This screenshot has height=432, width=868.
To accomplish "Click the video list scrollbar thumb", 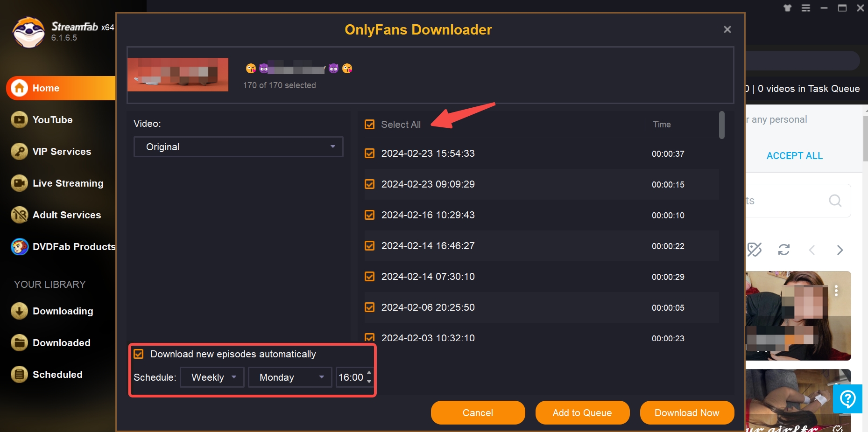I will (x=722, y=125).
